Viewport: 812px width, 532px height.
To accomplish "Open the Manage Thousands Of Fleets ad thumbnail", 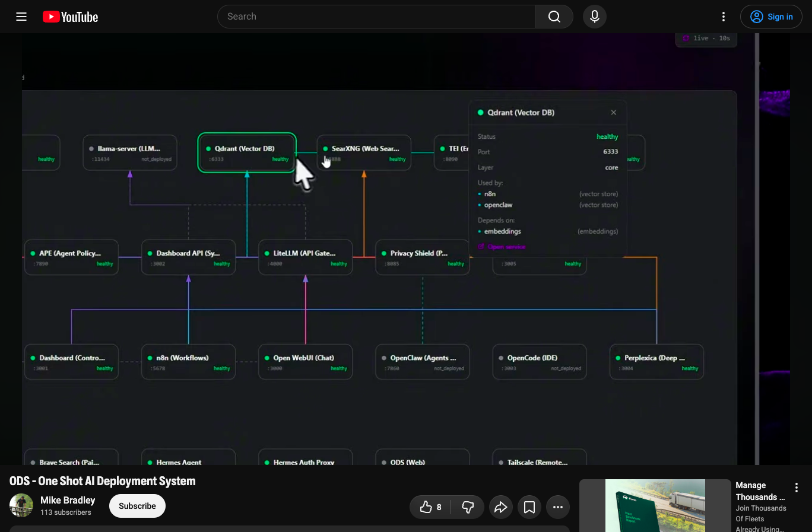I will point(655,505).
